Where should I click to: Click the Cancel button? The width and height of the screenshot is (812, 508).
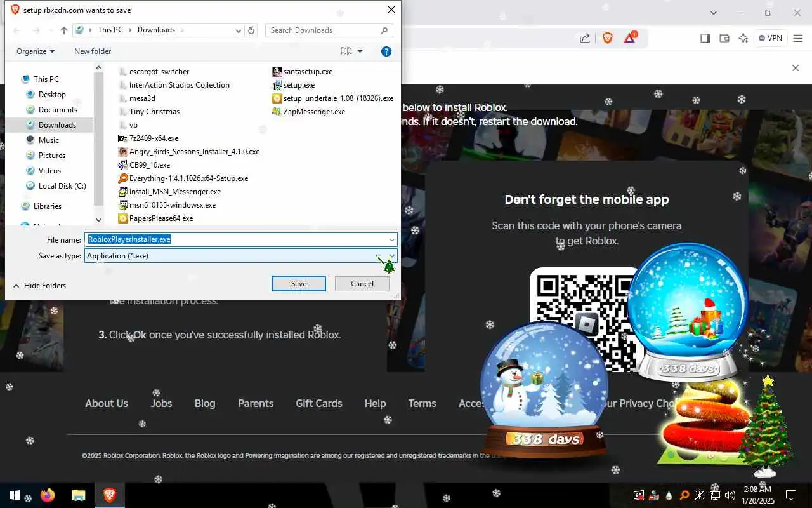[x=362, y=284]
